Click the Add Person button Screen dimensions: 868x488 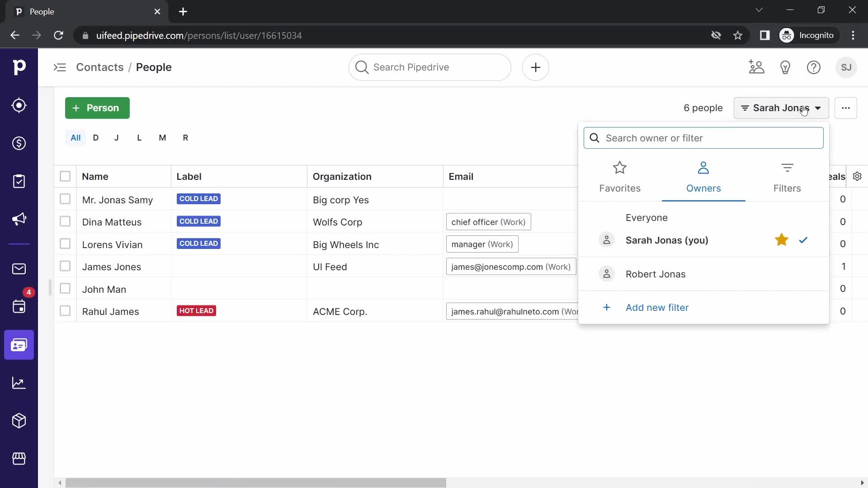97,108
